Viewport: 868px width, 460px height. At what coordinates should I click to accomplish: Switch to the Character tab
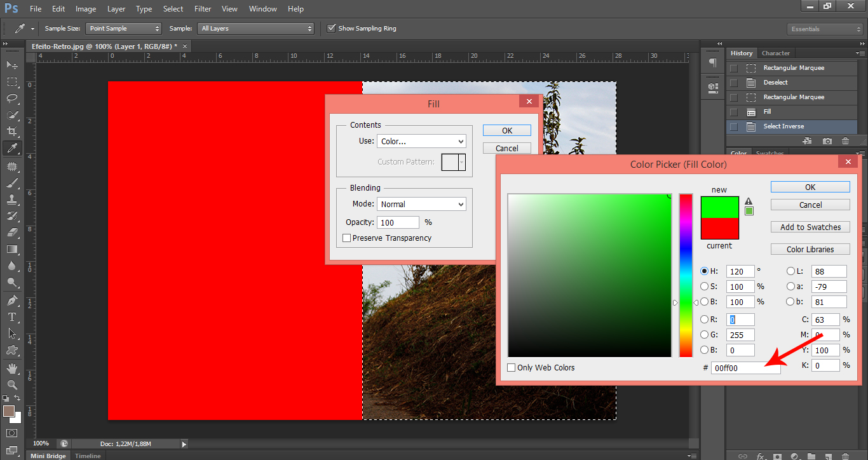coord(776,53)
